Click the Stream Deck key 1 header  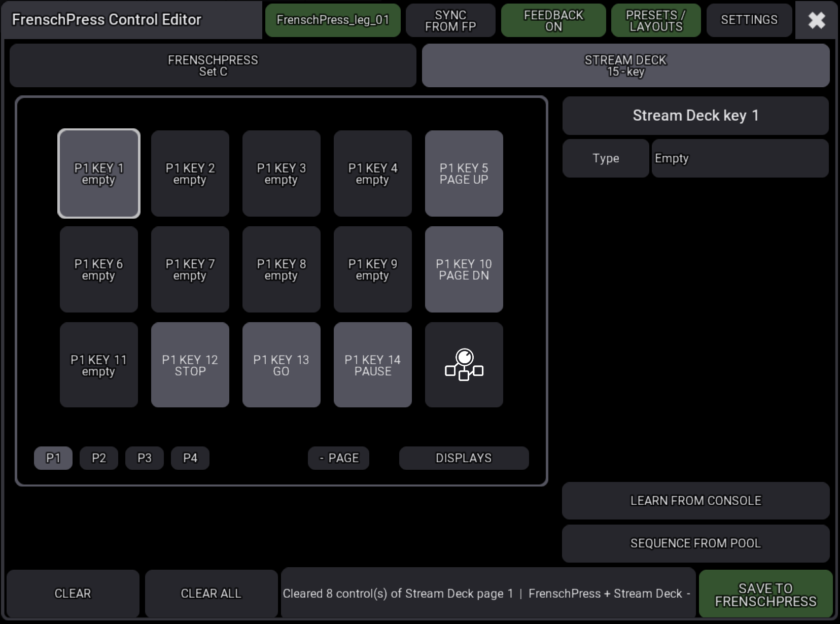[x=695, y=116]
